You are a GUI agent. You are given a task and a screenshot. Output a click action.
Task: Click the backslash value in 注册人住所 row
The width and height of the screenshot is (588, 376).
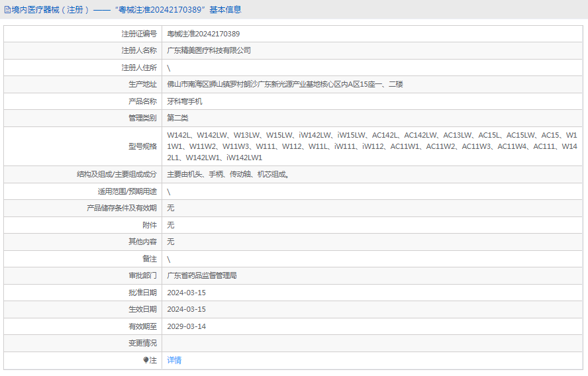[x=169, y=68]
